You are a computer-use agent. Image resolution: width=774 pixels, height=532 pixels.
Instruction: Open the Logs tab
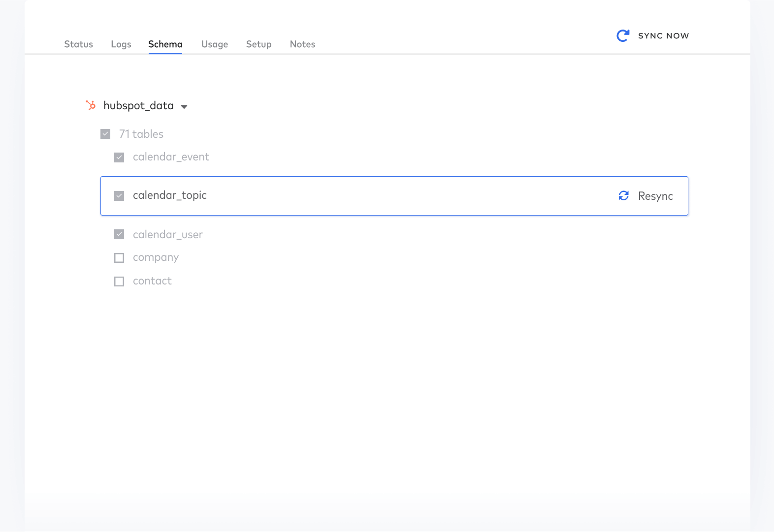click(x=121, y=44)
